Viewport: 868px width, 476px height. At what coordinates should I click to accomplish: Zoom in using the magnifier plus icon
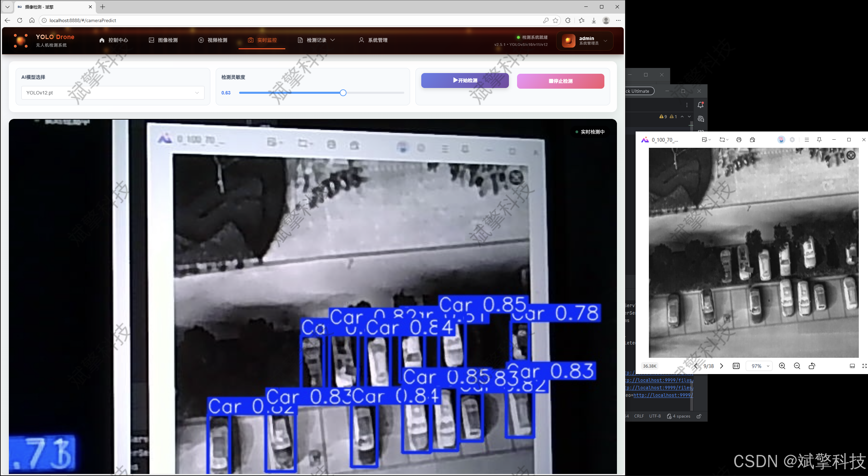pyautogui.click(x=782, y=366)
